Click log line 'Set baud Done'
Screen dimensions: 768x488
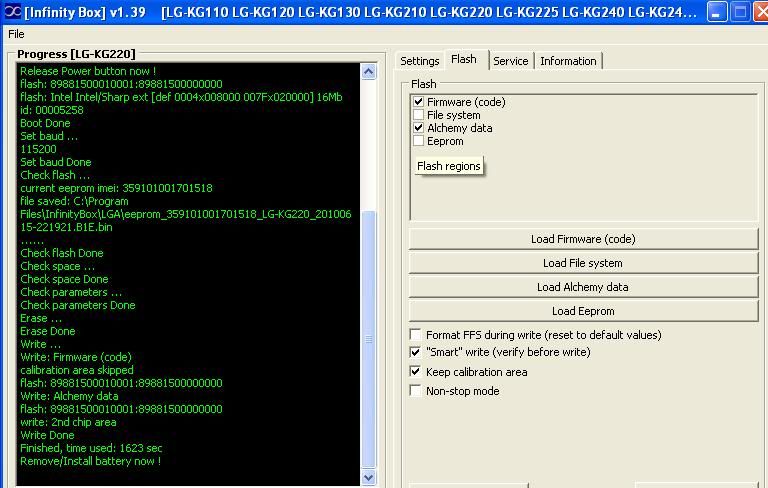(x=56, y=162)
